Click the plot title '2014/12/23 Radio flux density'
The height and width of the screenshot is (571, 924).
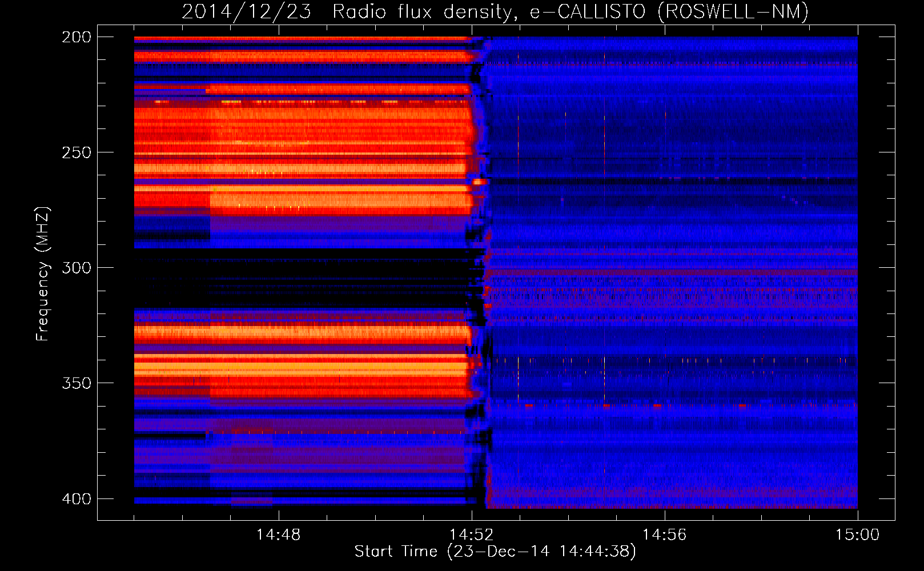coord(495,12)
